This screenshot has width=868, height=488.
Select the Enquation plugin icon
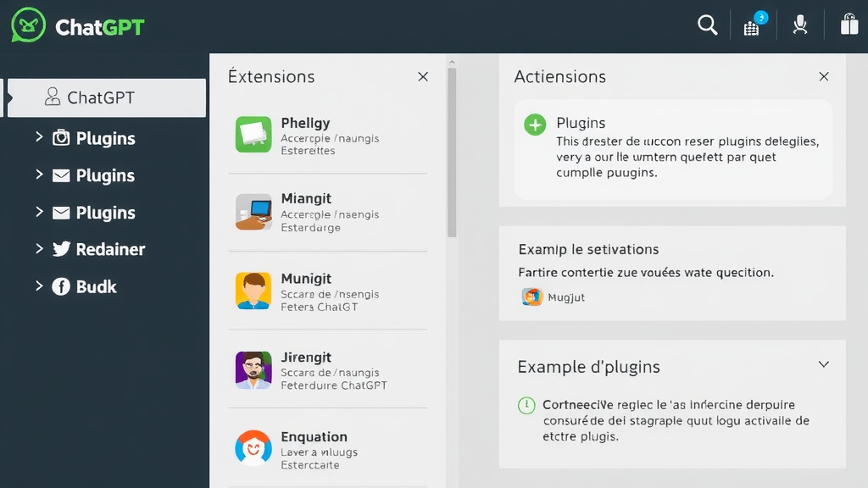pos(252,446)
